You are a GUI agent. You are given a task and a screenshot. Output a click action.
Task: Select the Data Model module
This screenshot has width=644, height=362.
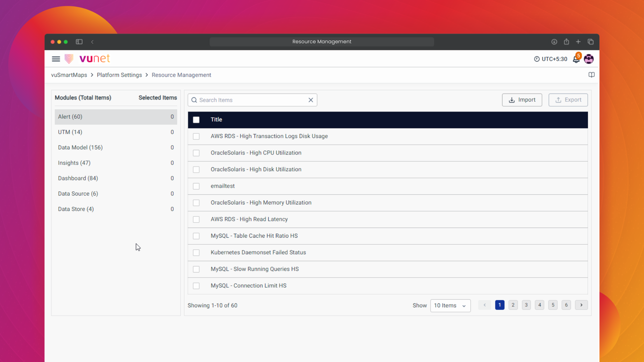click(x=80, y=147)
